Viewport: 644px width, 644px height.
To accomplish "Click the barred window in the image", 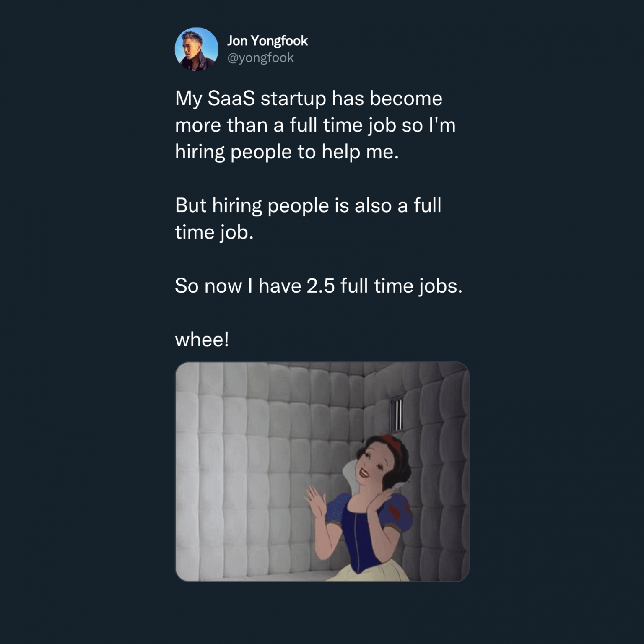I will pos(396,415).
